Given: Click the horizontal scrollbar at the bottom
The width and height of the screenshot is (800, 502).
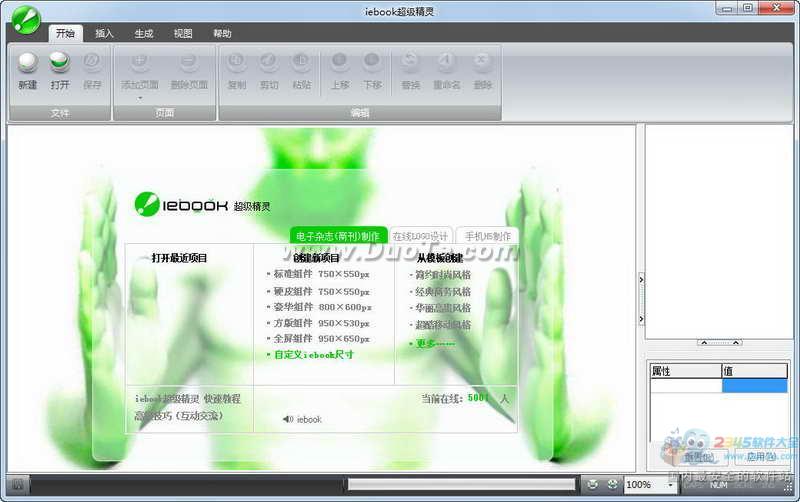Looking at the screenshot, I should point(460,485).
